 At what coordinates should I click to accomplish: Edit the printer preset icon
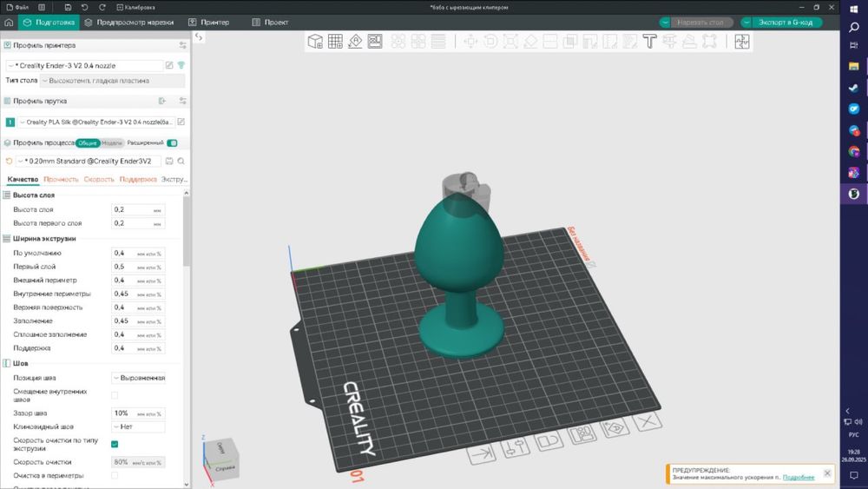tap(169, 65)
